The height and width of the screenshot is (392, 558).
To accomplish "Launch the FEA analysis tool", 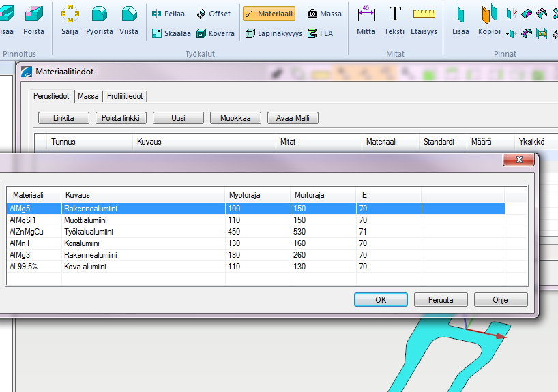I will click(321, 33).
